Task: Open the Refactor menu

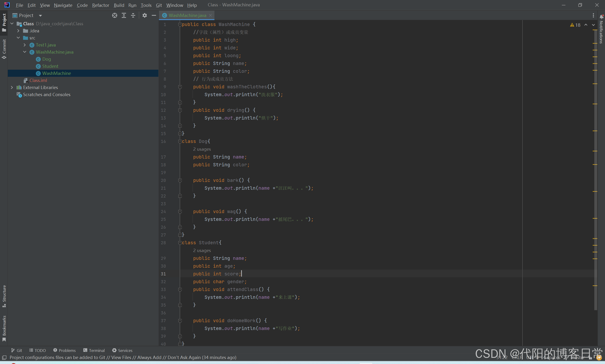Action: tap(100, 5)
